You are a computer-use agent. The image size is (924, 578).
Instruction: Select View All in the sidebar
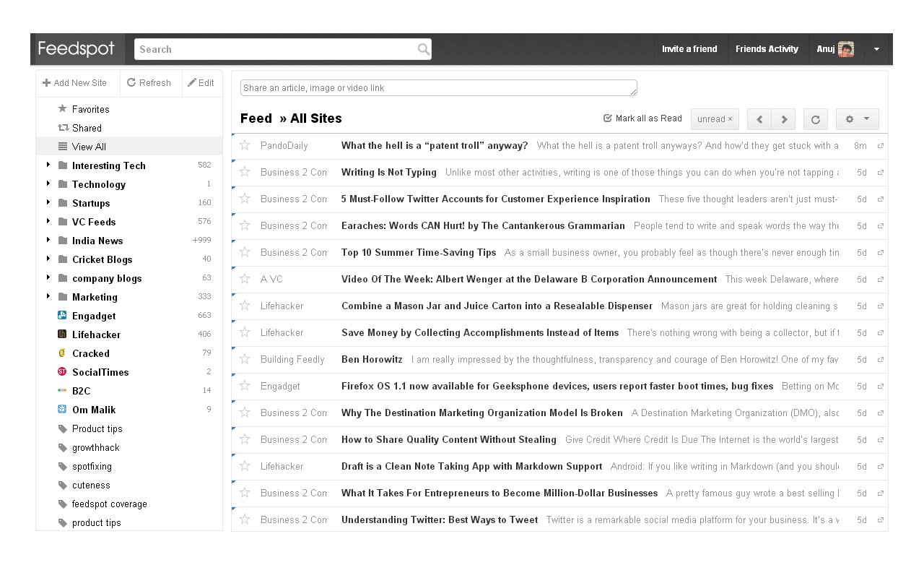click(129, 147)
